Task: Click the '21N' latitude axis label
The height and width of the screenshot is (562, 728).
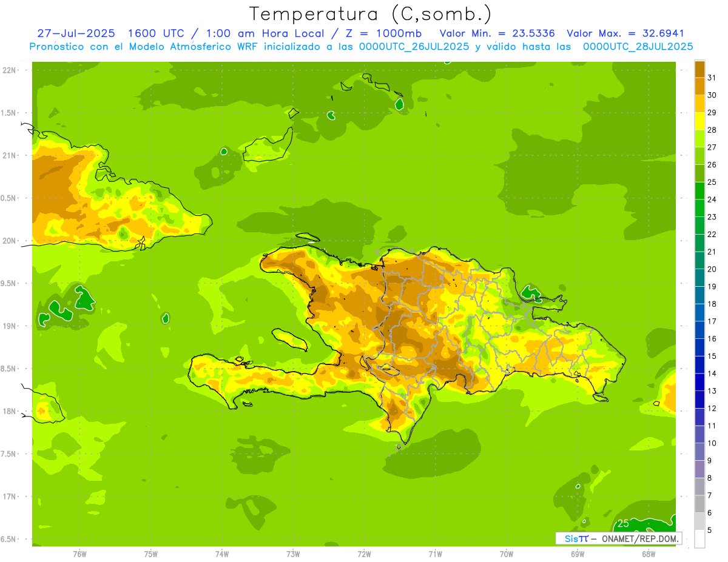Action: (10, 156)
